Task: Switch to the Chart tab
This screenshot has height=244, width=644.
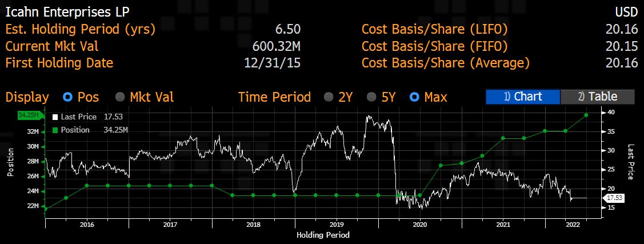Action: (523, 97)
